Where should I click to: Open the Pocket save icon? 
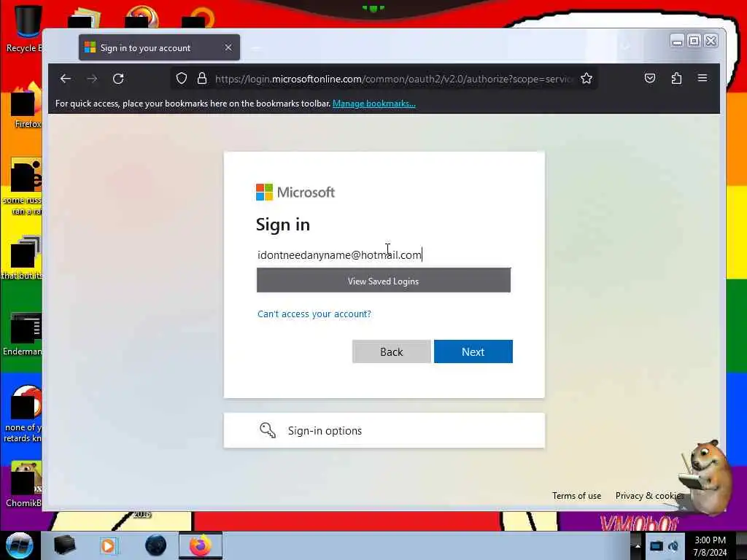(x=650, y=78)
